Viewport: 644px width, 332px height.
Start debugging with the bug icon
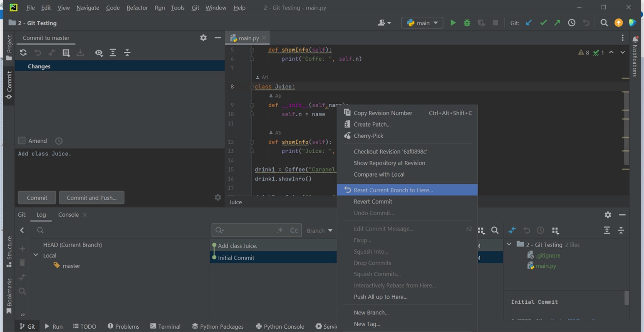pyautogui.click(x=466, y=23)
